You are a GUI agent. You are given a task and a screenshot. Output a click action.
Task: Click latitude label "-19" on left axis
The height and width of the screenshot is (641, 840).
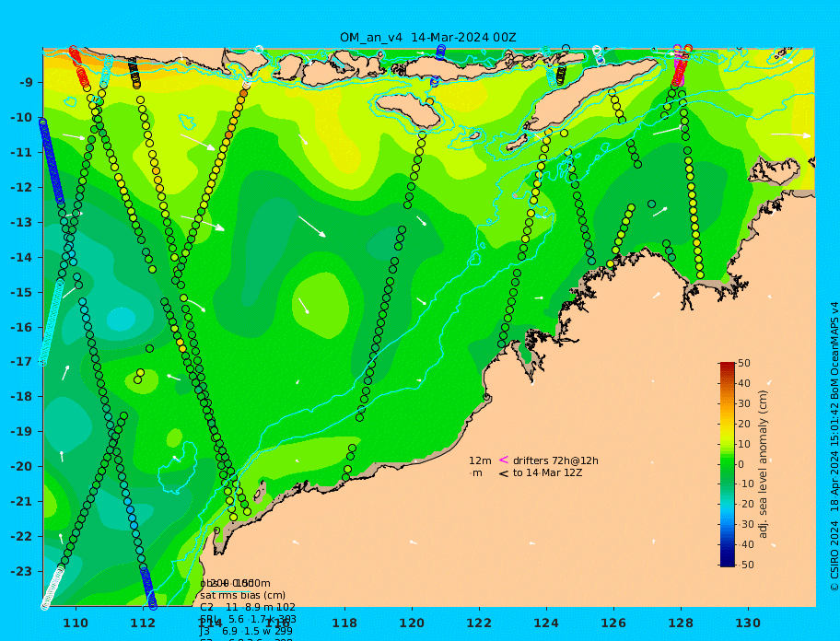pyautogui.click(x=21, y=432)
